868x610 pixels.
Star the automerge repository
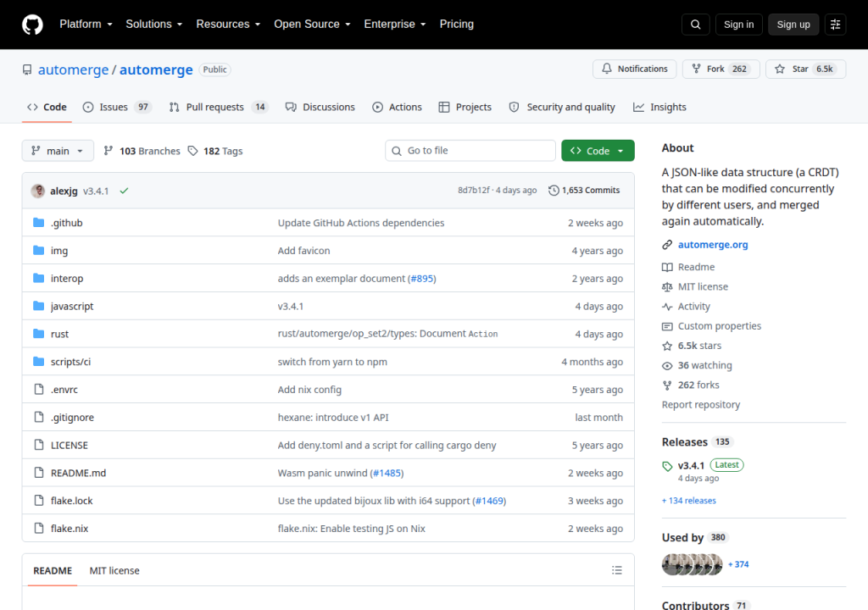805,69
